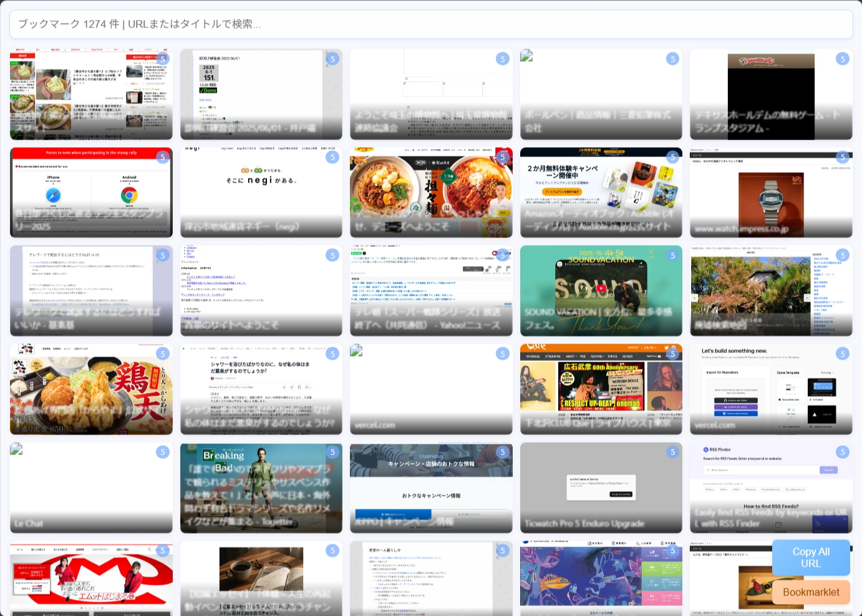Click the 5 badge on the テレワーク card

pos(163,255)
